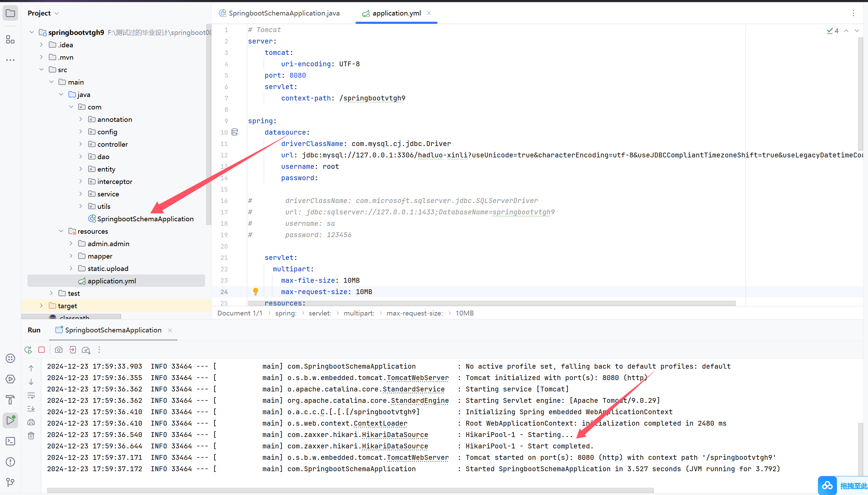
Task: Open the Build tool window (hammer icon)
Action: pyautogui.click(x=10, y=399)
